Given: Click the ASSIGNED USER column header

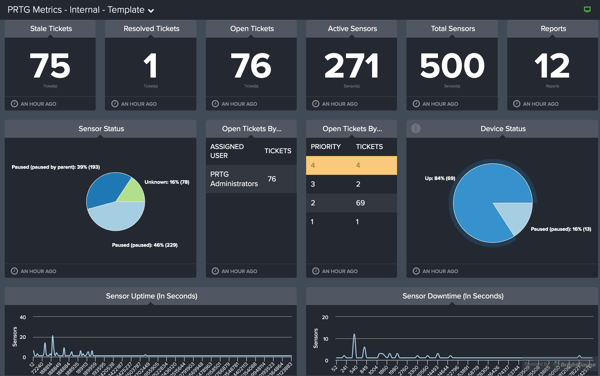Looking at the screenshot, I should (x=227, y=151).
